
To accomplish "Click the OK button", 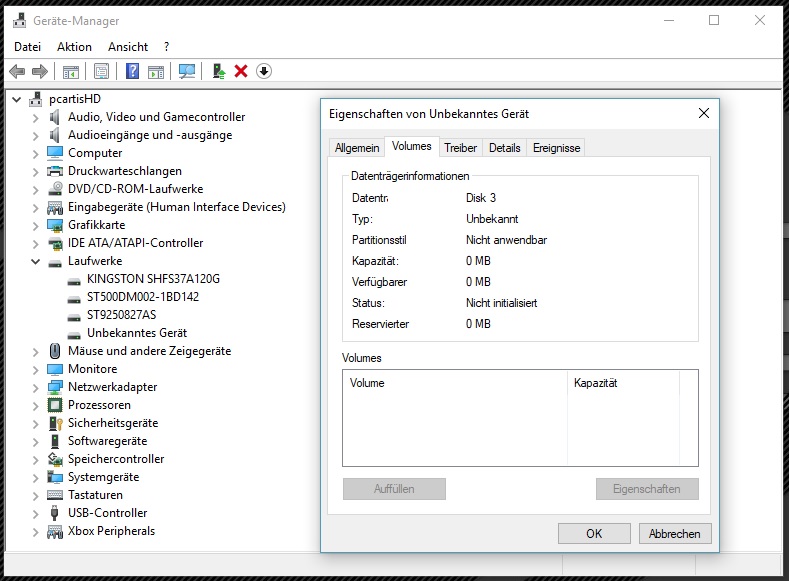I will coord(594,534).
